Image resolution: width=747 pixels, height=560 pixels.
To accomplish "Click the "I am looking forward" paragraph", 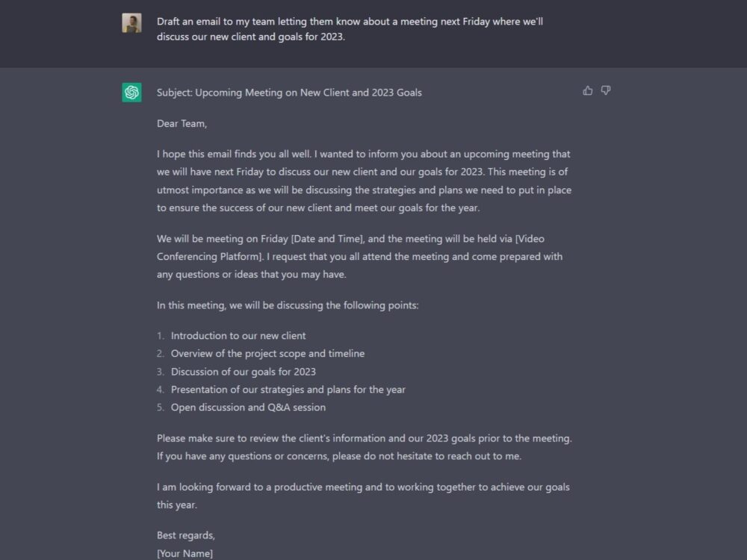I will (x=363, y=496).
